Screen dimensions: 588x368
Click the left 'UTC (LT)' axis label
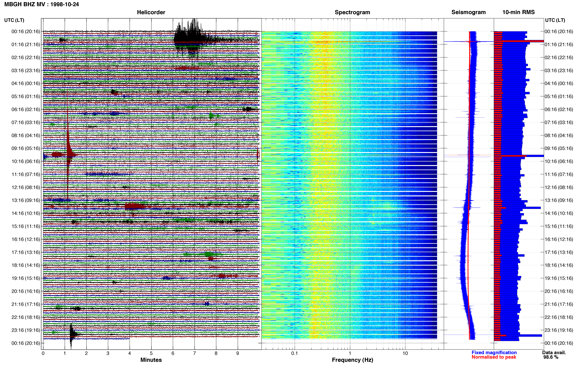tap(14, 20)
